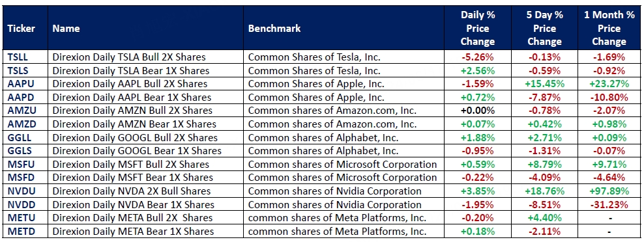Screen dimensions: 644x242
Task: Click the -5.26% daily change cell
Action: (x=477, y=57)
